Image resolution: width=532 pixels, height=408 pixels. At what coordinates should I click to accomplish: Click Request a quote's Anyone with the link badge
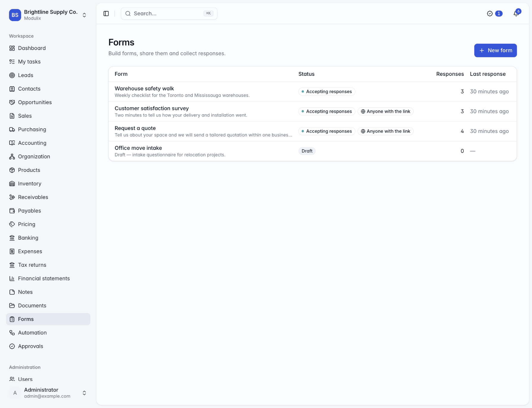[385, 131]
